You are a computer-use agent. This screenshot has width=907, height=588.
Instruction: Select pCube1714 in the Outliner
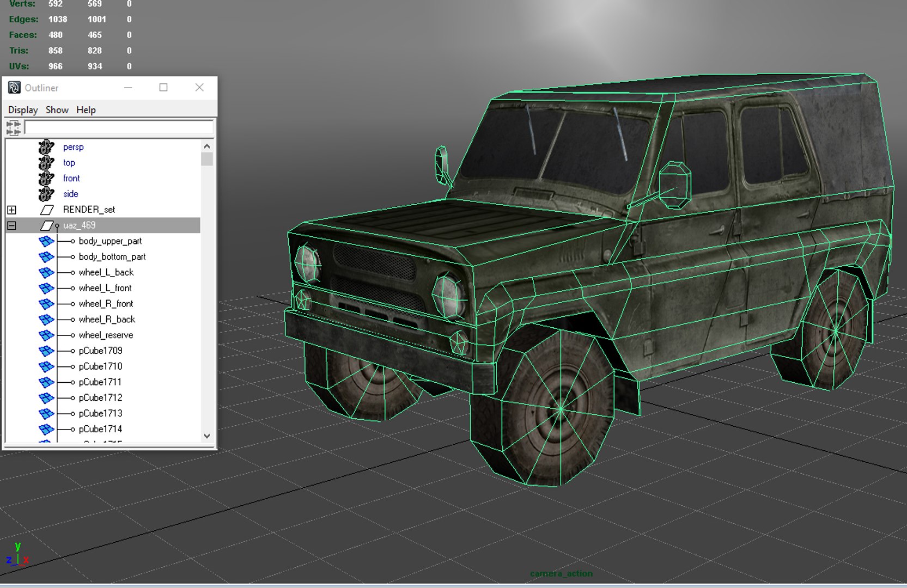(x=100, y=429)
